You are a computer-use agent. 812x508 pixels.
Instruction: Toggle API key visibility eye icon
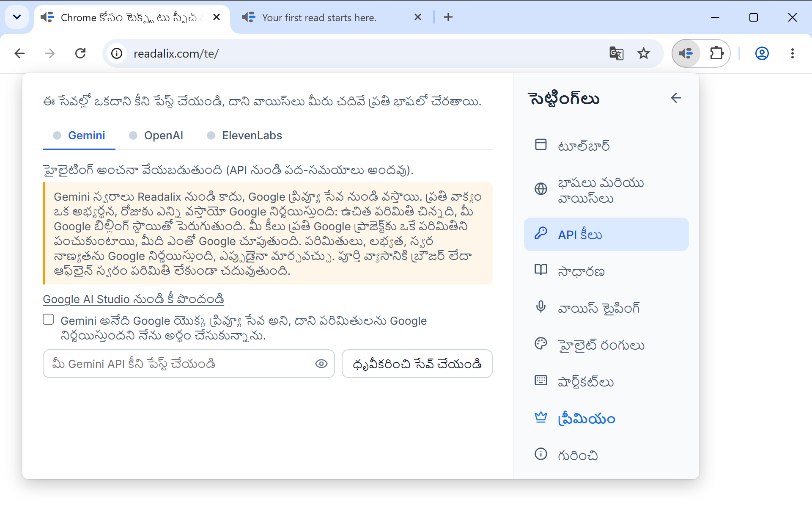[x=321, y=364]
